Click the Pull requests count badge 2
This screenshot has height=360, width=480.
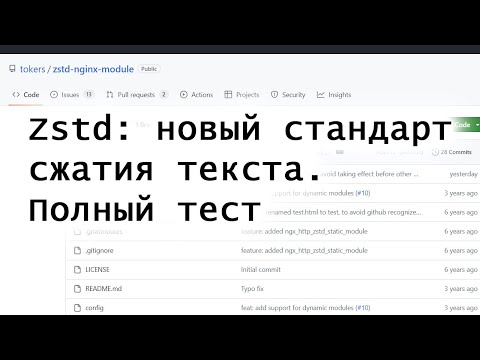[164, 94]
